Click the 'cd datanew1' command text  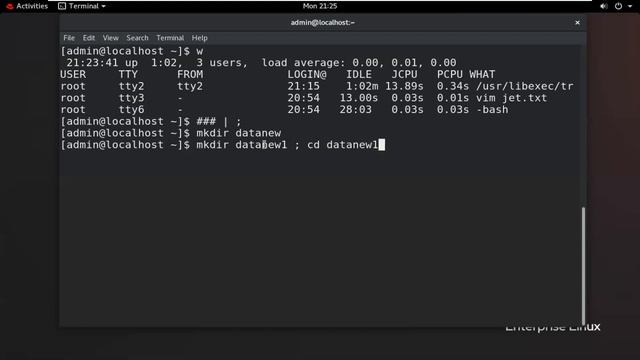pyautogui.click(x=342, y=145)
